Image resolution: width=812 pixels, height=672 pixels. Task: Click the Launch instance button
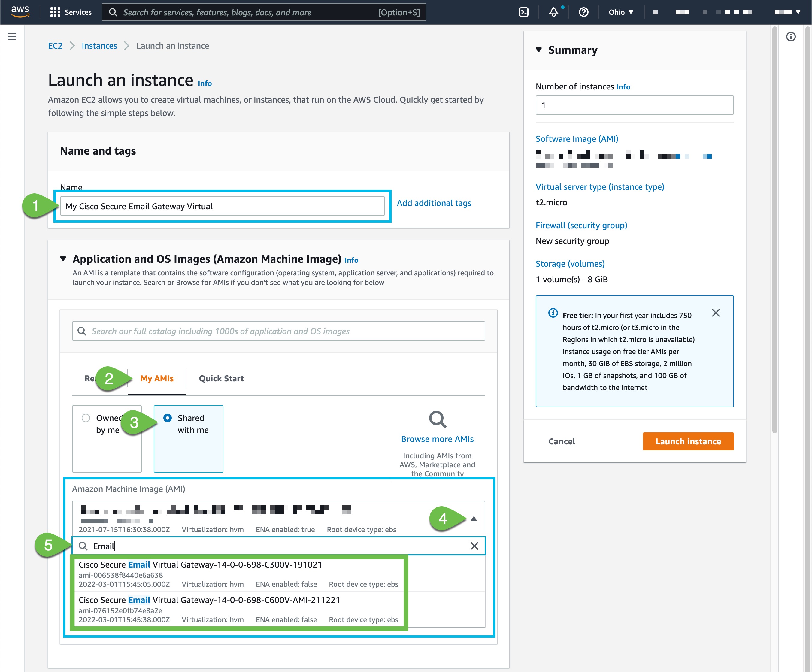point(687,441)
